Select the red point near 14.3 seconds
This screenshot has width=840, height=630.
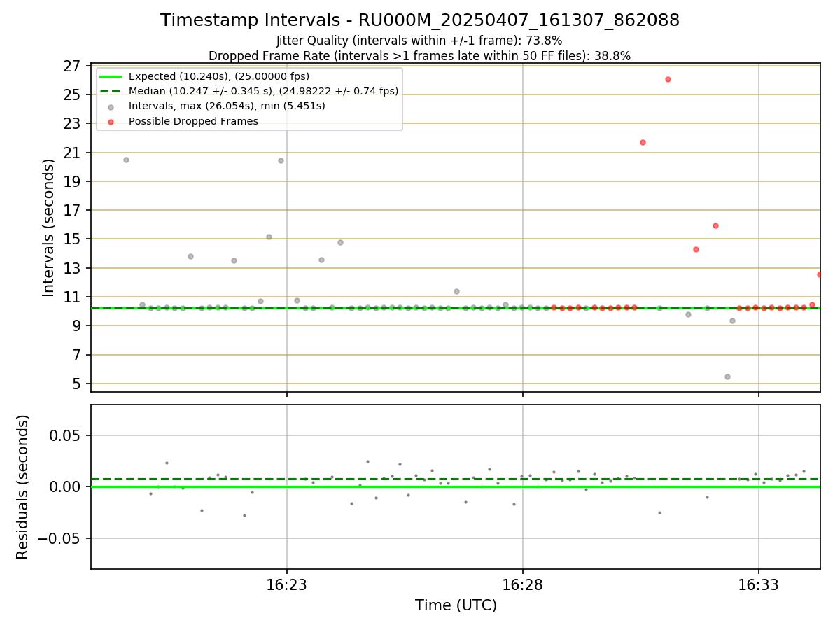[696, 249]
